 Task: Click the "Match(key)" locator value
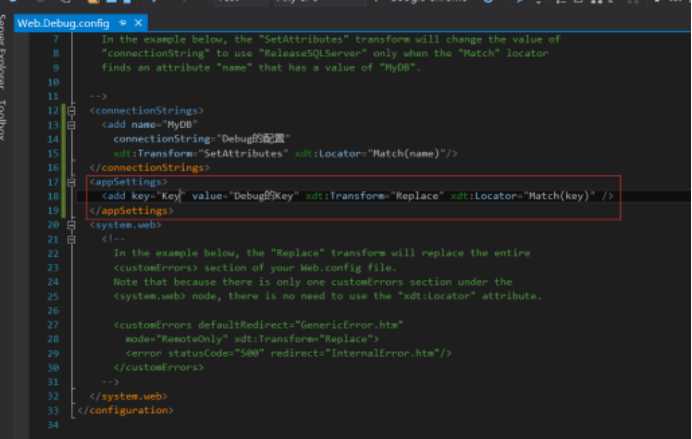[x=559, y=196]
